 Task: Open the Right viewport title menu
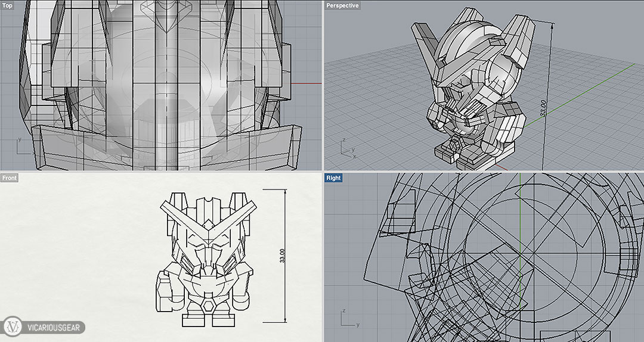click(333, 178)
